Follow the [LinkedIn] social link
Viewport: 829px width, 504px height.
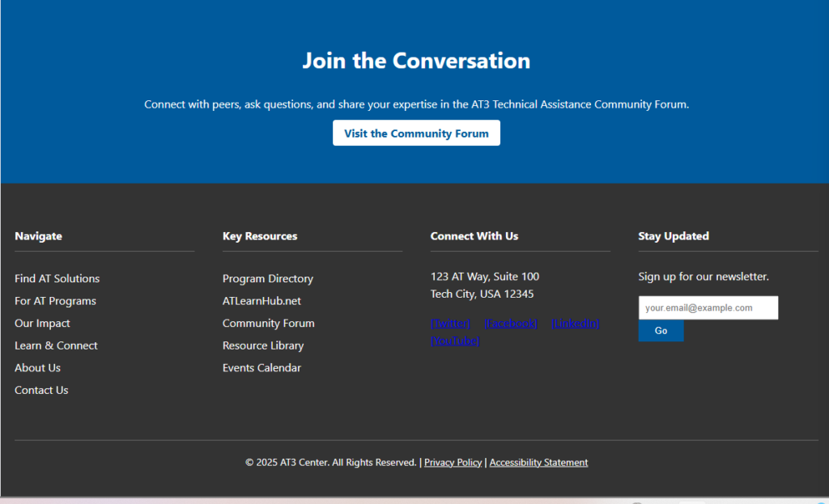[575, 324]
